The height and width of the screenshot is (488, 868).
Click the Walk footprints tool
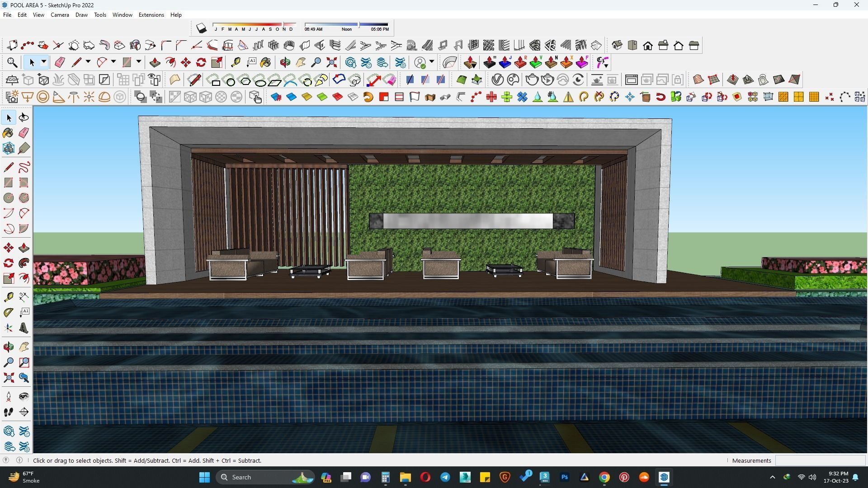tap(8, 412)
